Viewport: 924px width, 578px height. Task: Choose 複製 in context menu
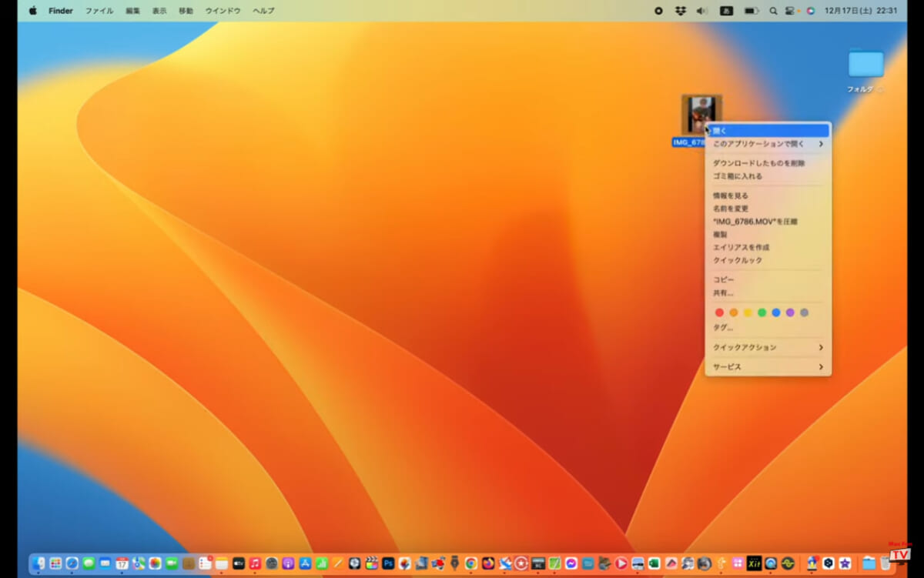[768, 234]
